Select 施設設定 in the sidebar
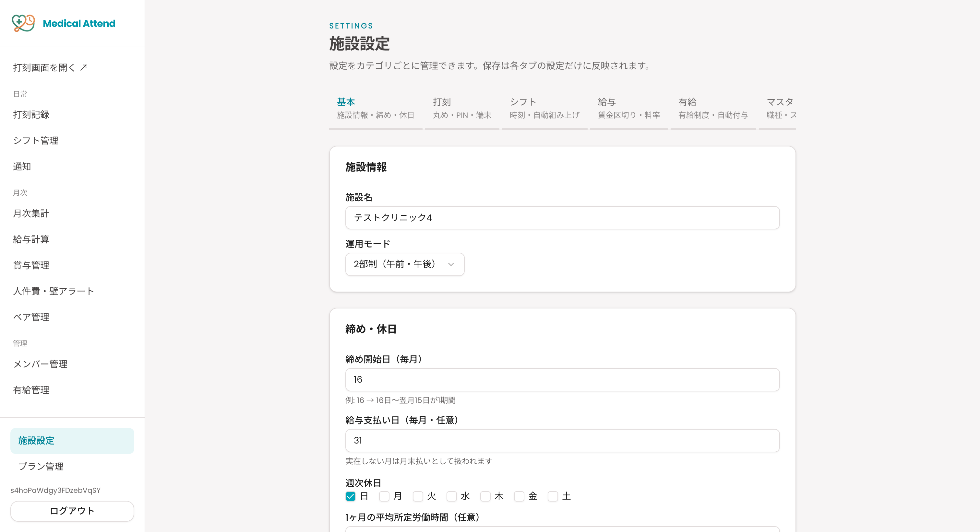The height and width of the screenshot is (532, 980). (72, 441)
